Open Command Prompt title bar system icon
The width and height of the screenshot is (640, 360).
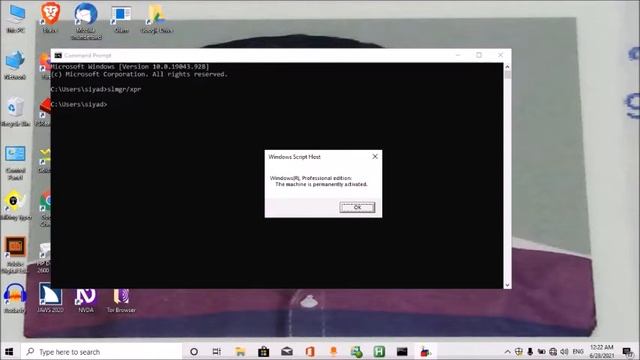click(58, 55)
